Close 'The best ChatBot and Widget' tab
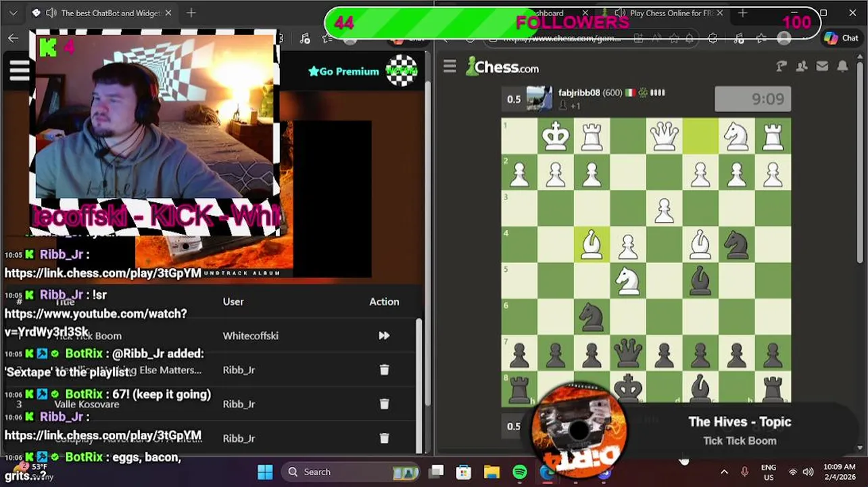Screen dimensions: 868x487 [x=168, y=13]
